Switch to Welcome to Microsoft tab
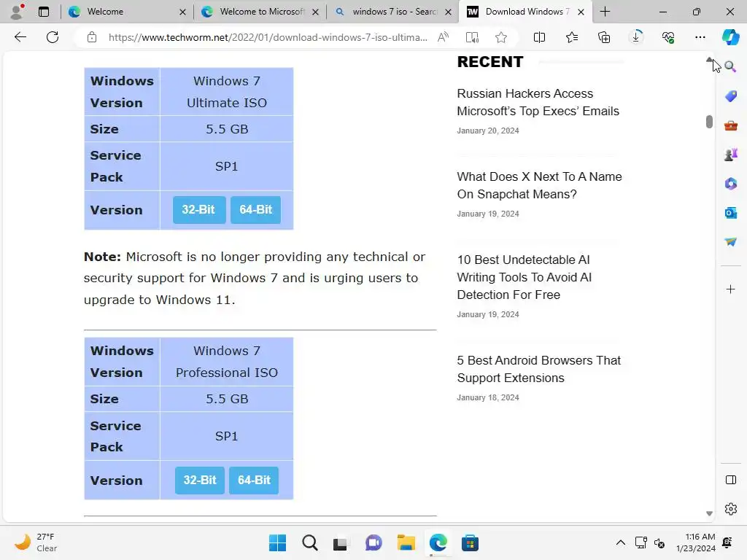The image size is (747, 560). 260,12
